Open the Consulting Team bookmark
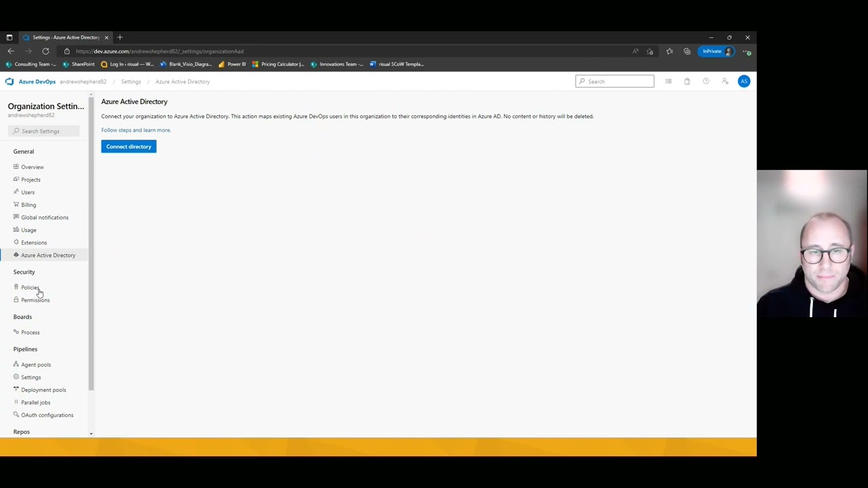 tap(31, 64)
